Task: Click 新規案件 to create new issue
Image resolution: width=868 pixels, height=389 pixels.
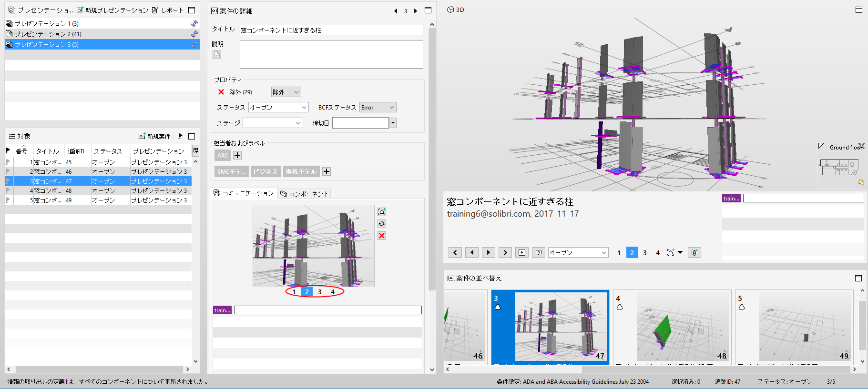Action: [154, 136]
